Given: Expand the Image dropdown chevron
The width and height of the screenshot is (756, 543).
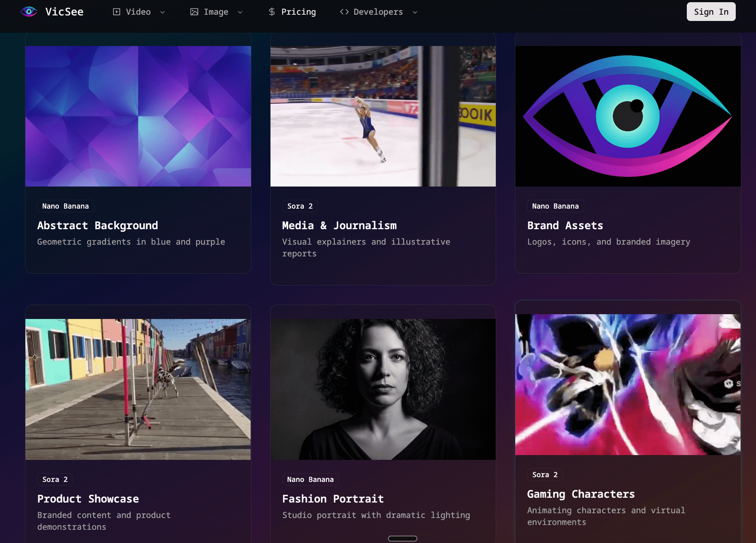Looking at the screenshot, I should click(240, 12).
